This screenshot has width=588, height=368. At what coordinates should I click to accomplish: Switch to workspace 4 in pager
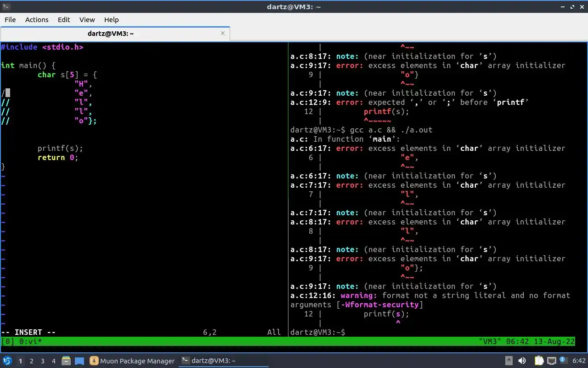pyautogui.click(x=53, y=361)
